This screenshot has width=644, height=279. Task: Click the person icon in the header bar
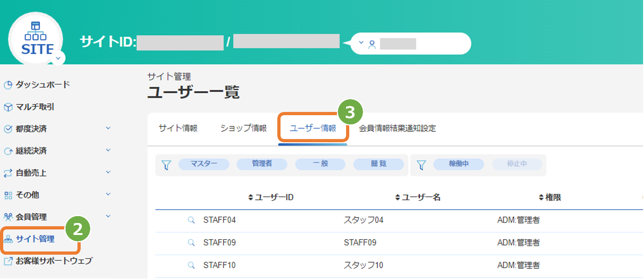point(371,43)
